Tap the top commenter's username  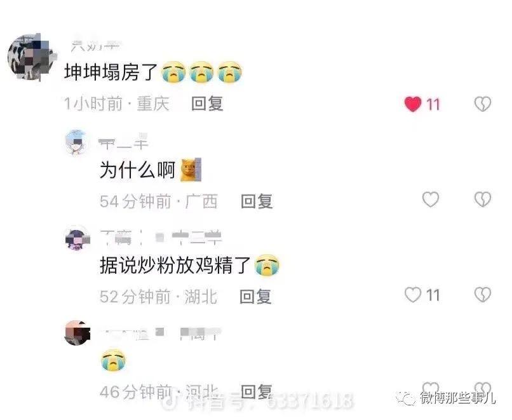coord(96,46)
